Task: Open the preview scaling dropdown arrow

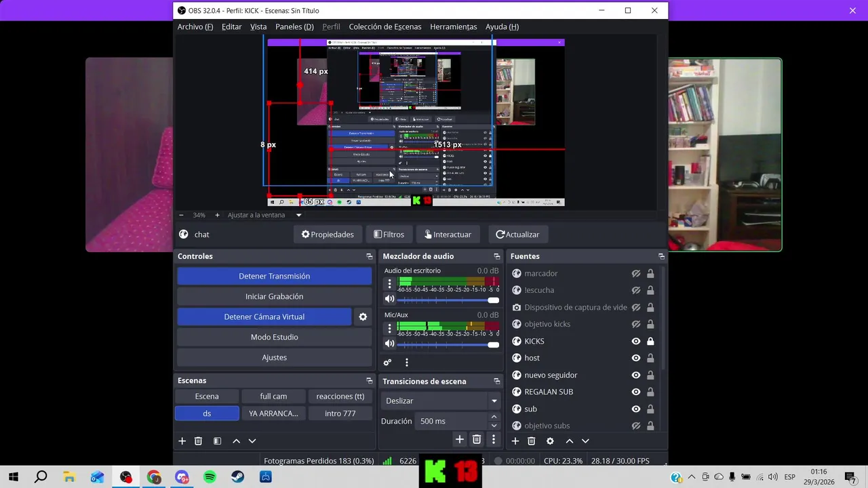Action: (298, 215)
